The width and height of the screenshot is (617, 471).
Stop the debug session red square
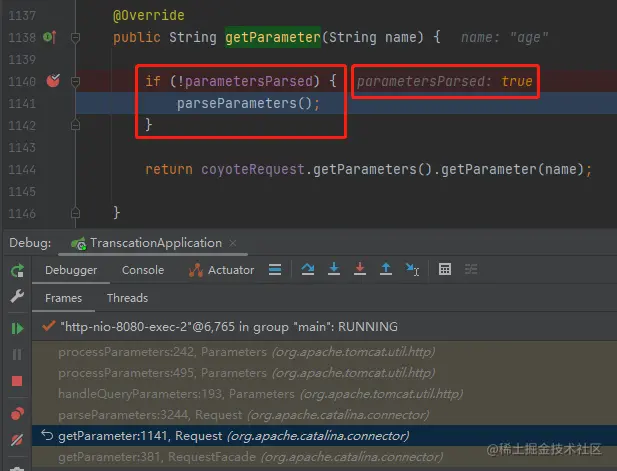[x=17, y=381]
